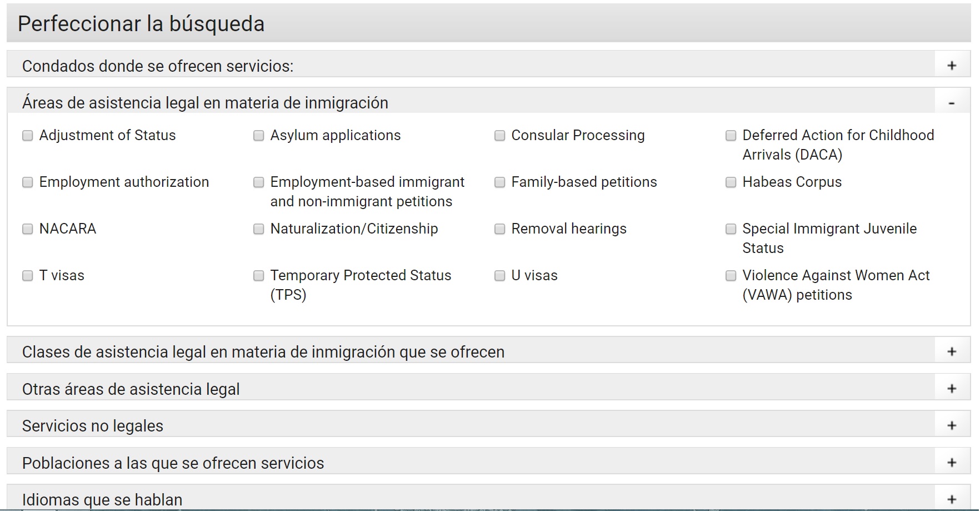This screenshot has height=511, width=980.
Task: Select Naturalization/Citizenship
Action: tap(258, 228)
